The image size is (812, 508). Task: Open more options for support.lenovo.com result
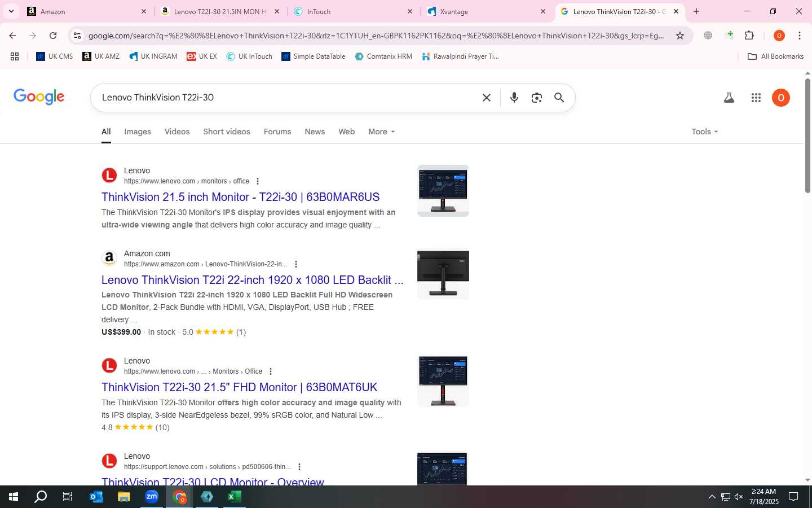click(299, 467)
